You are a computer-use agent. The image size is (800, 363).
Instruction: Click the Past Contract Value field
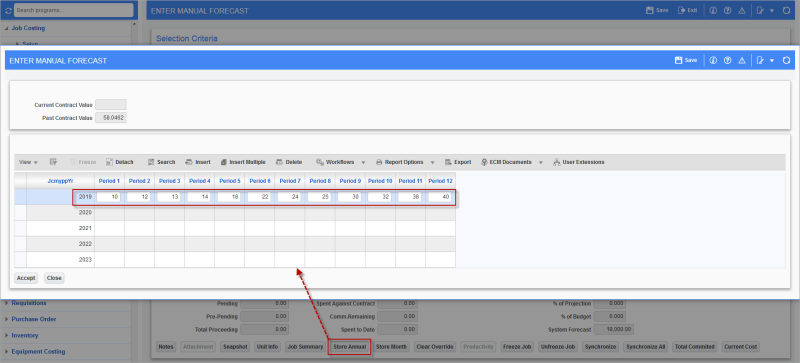(x=111, y=118)
